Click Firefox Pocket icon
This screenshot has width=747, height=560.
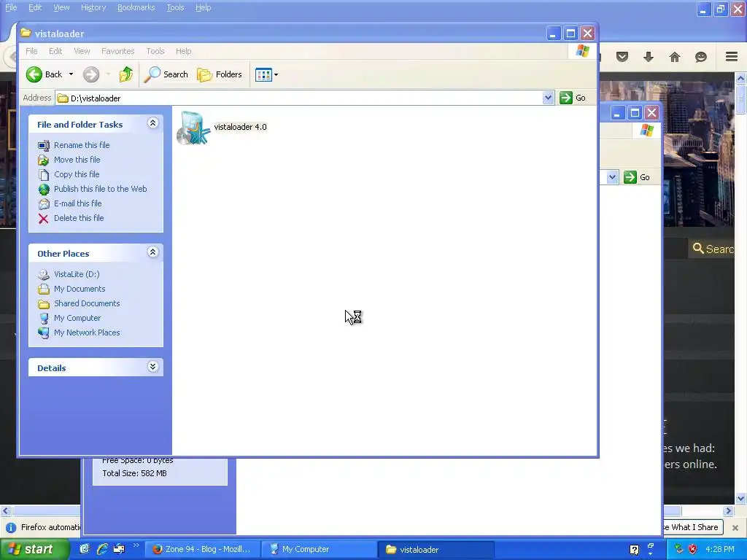point(622,57)
